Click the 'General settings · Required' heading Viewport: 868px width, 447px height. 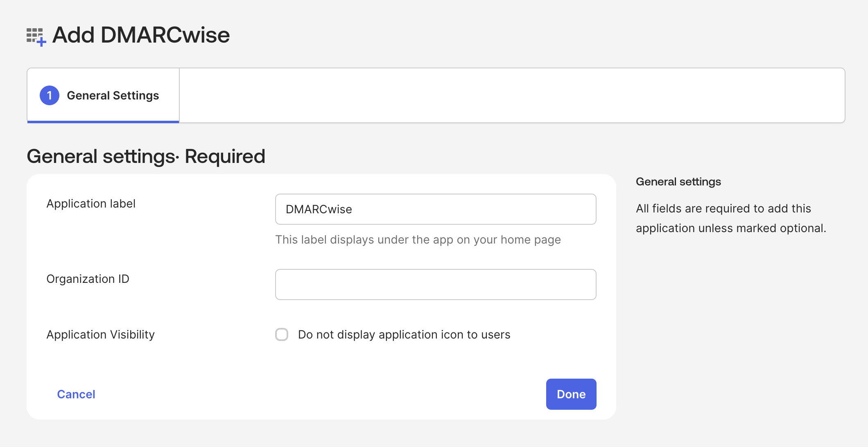point(146,156)
